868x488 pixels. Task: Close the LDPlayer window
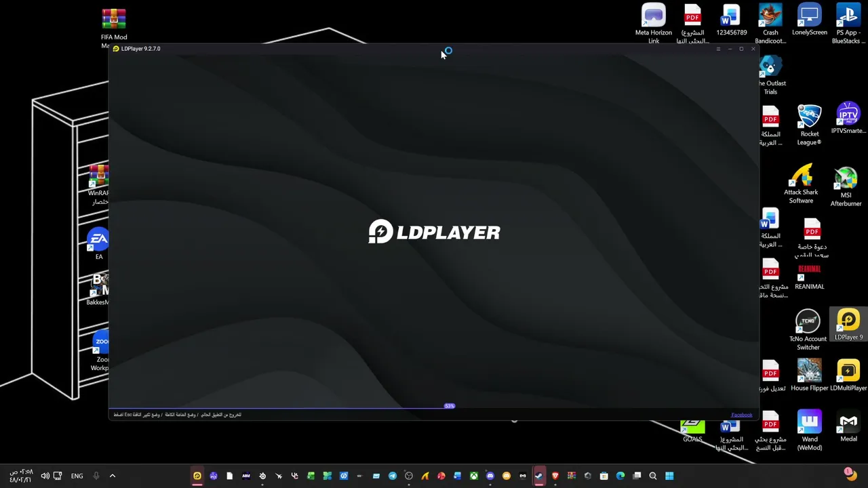click(x=753, y=49)
